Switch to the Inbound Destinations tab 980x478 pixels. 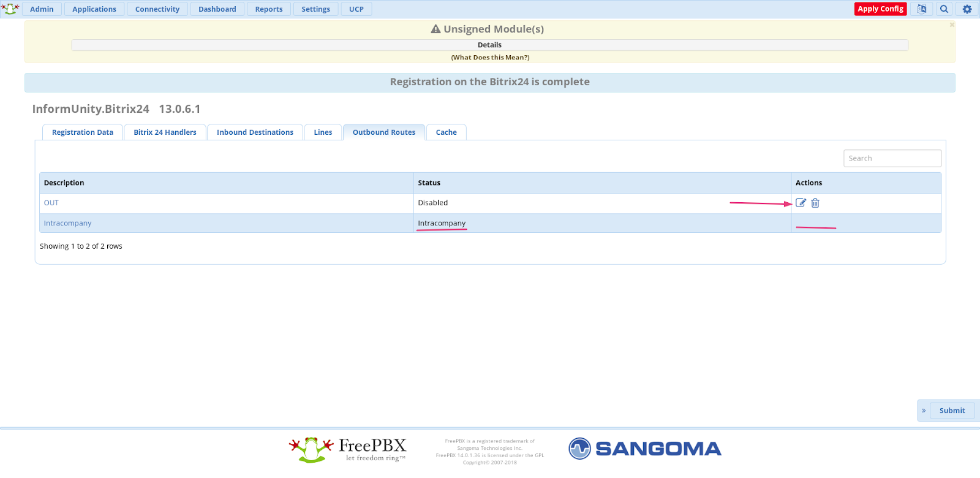pyautogui.click(x=255, y=132)
